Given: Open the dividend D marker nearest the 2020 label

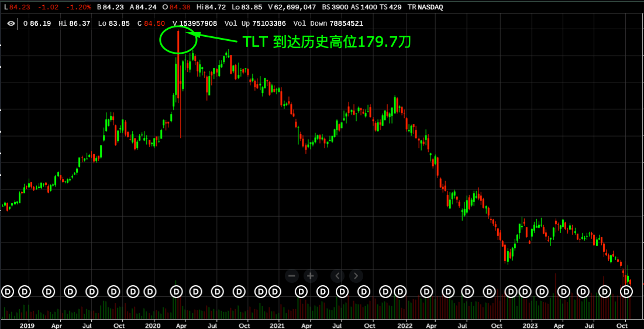Looking at the screenshot, I should coord(150,292).
